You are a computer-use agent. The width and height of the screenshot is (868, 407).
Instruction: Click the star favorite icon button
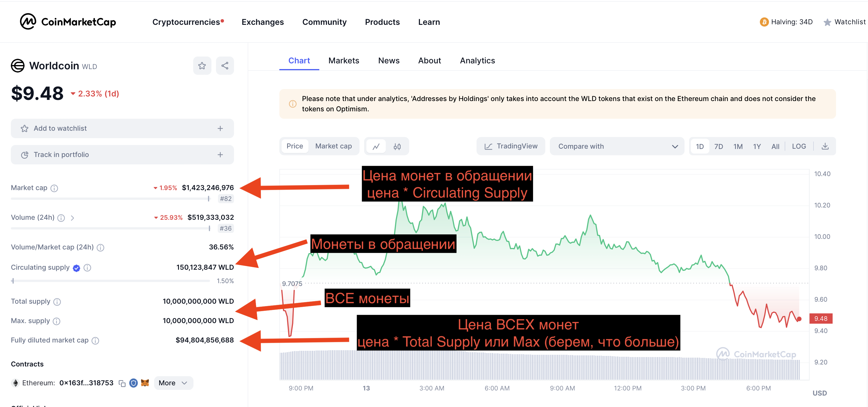click(202, 66)
